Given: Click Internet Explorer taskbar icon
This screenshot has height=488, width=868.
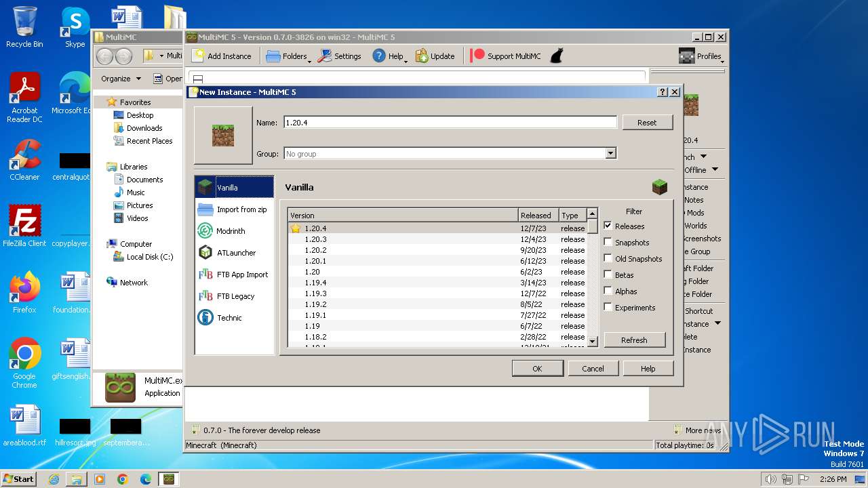Looking at the screenshot, I should coord(54,479).
